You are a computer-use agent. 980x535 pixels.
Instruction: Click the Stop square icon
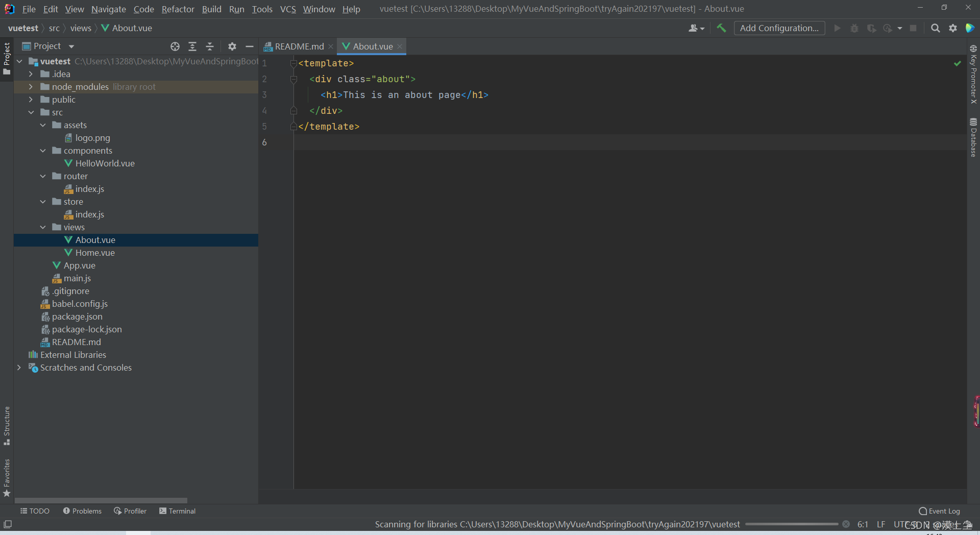coord(913,28)
